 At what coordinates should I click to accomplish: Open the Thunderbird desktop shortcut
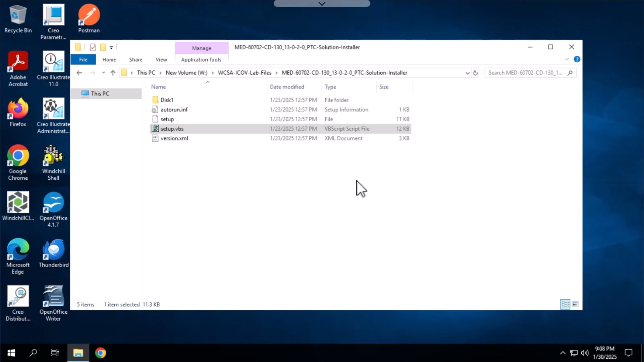click(x=53, y=253)
